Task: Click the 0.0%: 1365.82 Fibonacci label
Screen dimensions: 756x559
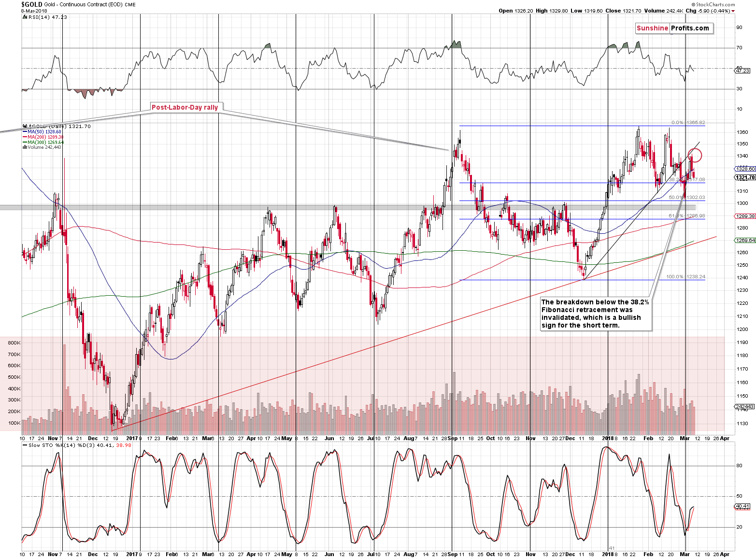Action: click(x=688, y=123)
